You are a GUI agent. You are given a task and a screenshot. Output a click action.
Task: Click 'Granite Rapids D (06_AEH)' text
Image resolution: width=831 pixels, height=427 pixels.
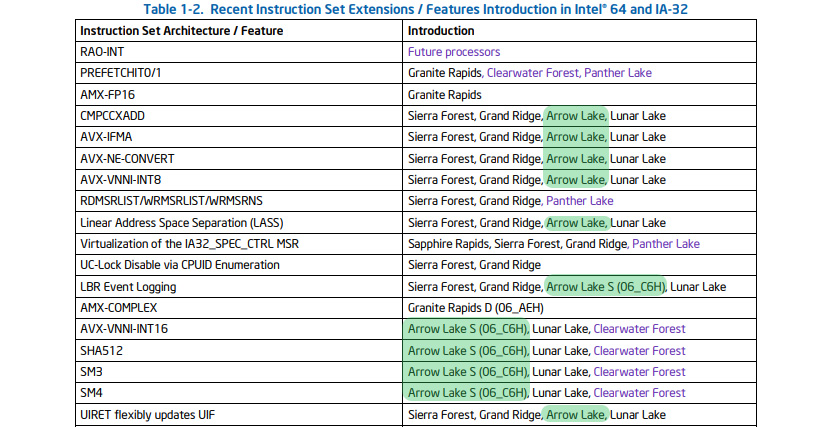click(475, 308)
